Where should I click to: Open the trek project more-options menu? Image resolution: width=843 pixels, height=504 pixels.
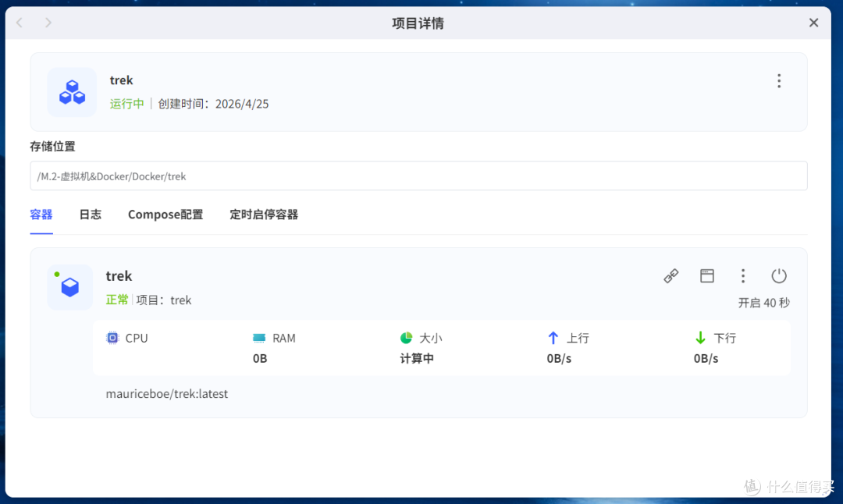pos(778,81)
